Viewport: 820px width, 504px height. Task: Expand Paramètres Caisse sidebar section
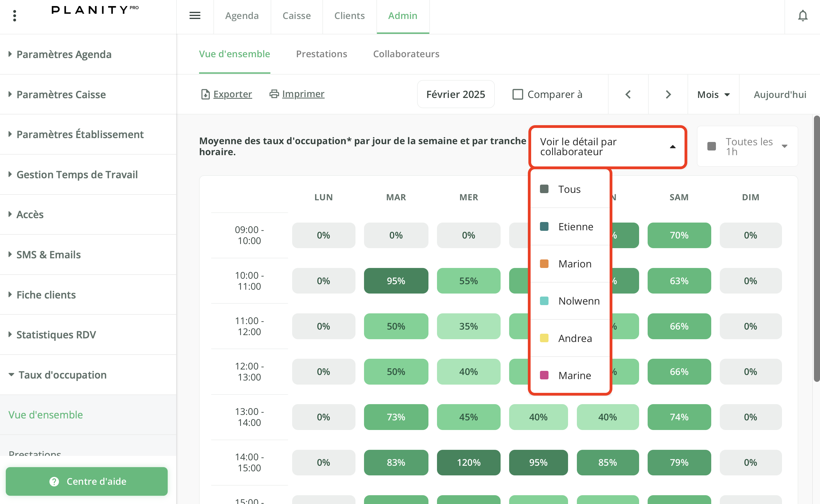coord(61,95)
